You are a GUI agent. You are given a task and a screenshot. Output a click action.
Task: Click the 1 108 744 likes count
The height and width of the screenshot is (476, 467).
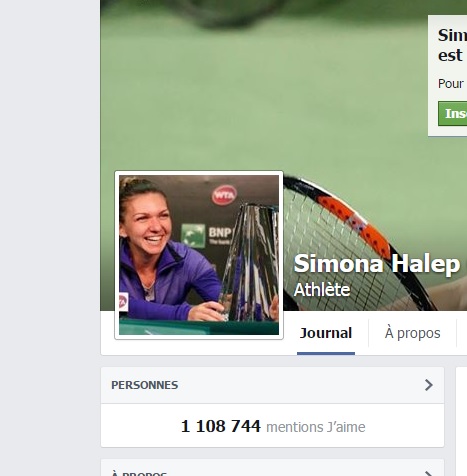click(x=221, y=426)
